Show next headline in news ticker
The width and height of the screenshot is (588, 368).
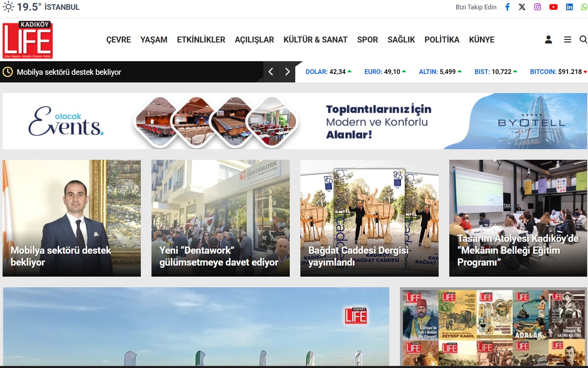click(x=287, y=72)
